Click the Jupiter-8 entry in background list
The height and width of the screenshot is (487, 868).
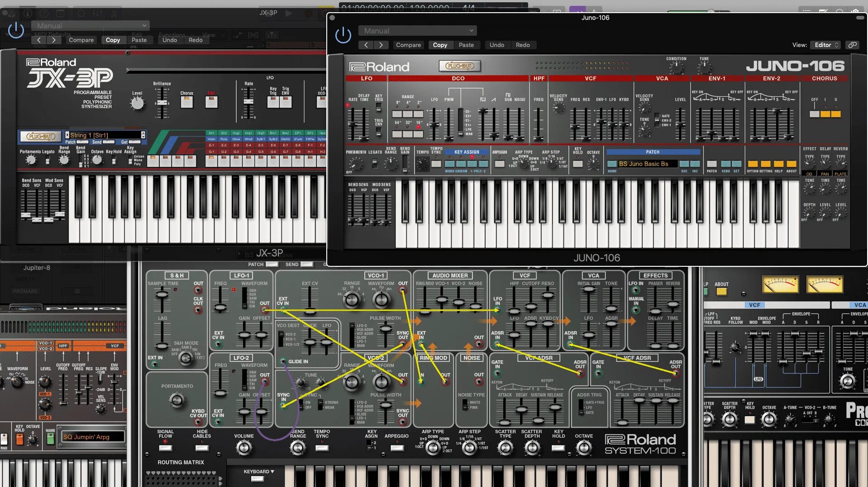tap(37, 268)
